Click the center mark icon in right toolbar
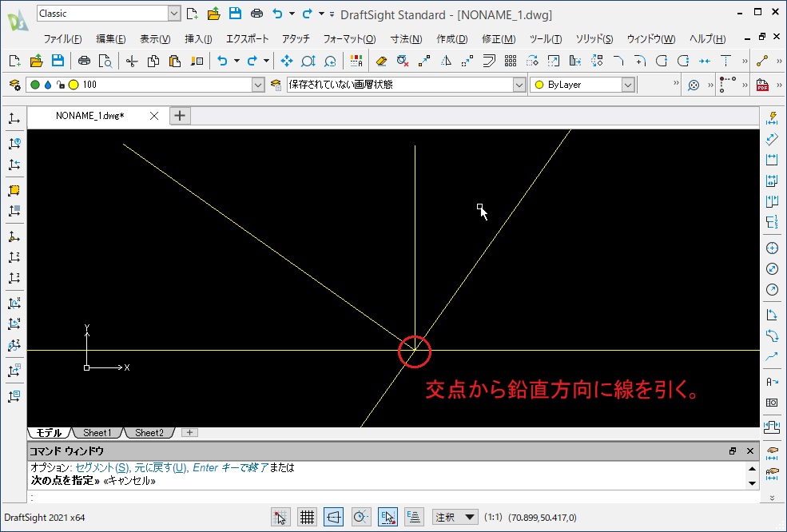Screen dimensions: 787x532 (772, 248)
